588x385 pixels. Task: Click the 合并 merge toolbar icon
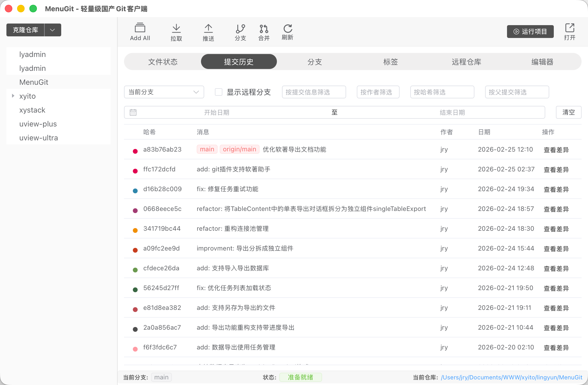(264, 29)
